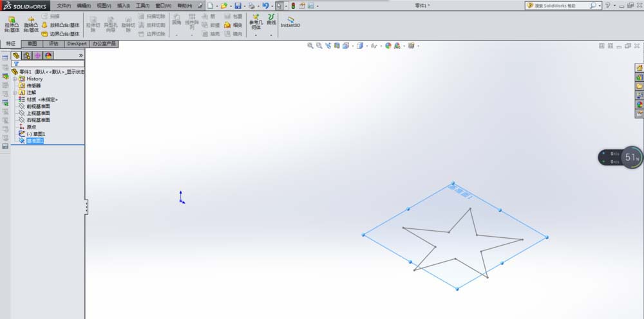The height and width of the screenshot is (319, 644).
Task: Click the 曲线 curves tool
Action: [x=271, y=20]
